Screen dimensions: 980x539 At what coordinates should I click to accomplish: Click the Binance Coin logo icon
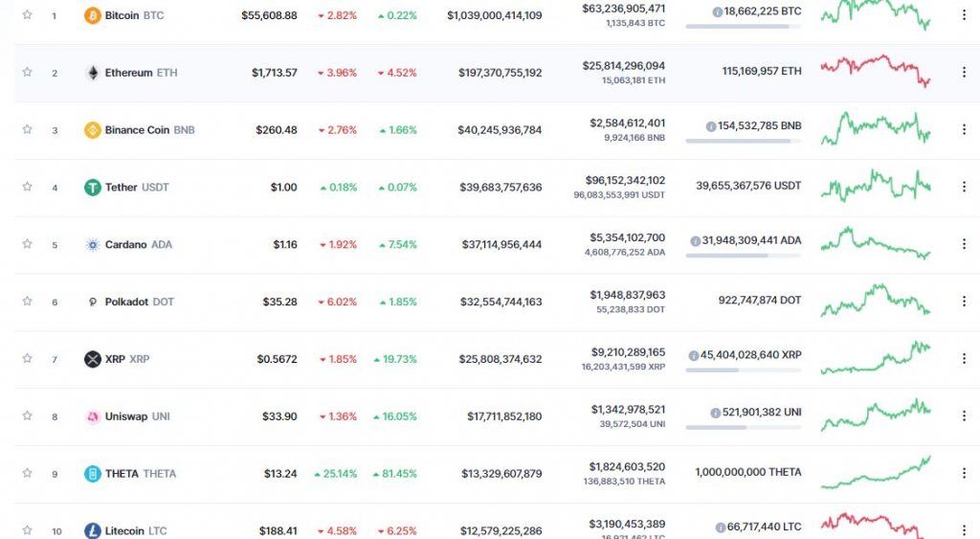click(93, 130)
